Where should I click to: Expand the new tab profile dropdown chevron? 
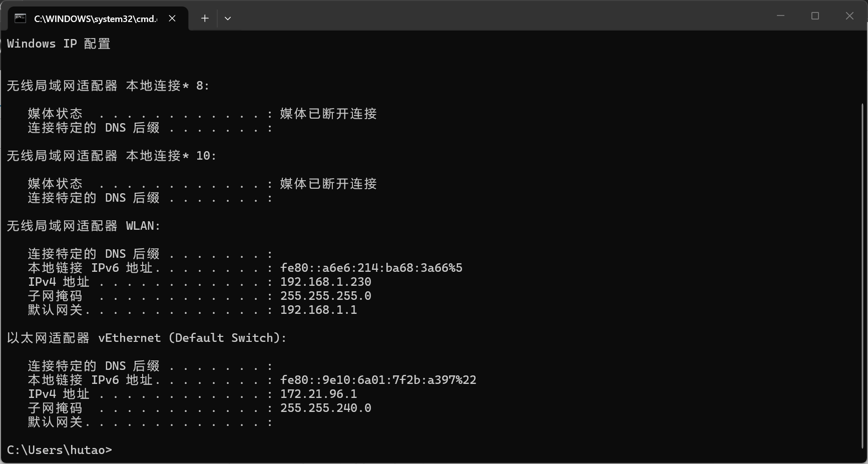[x=228, y=19]
